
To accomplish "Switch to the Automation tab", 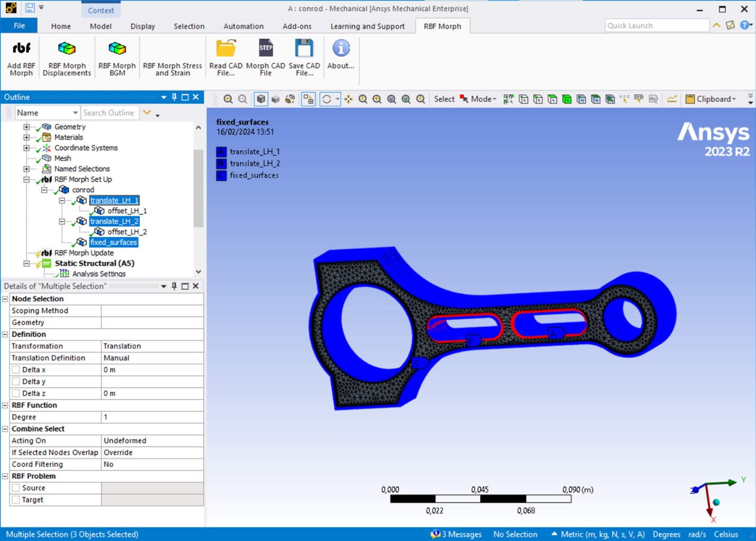I will pos(244,26).
